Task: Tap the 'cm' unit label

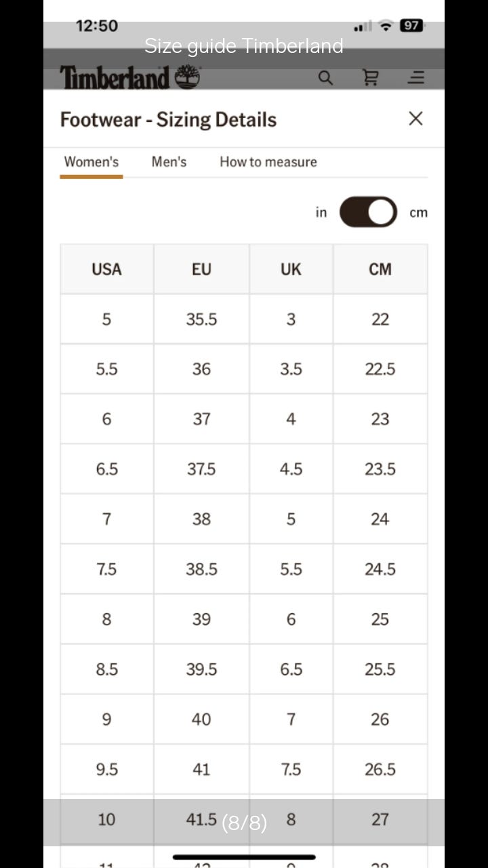Action: click(419, 212)
